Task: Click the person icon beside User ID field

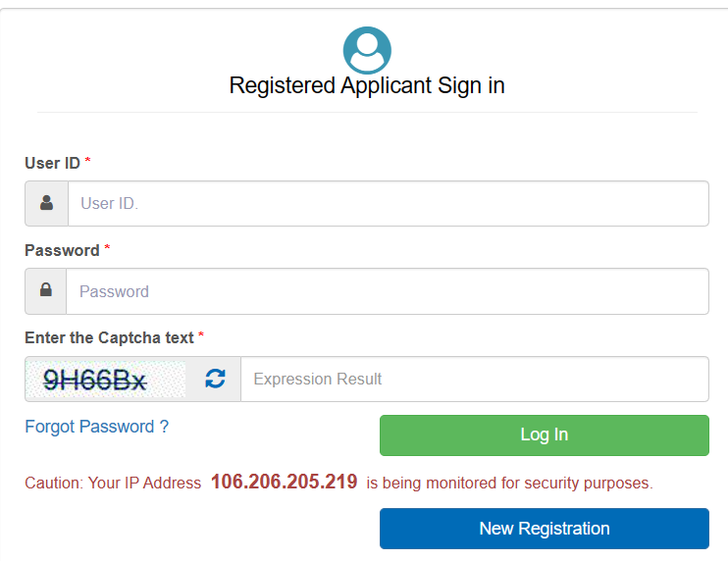Action: click(46, 203)
